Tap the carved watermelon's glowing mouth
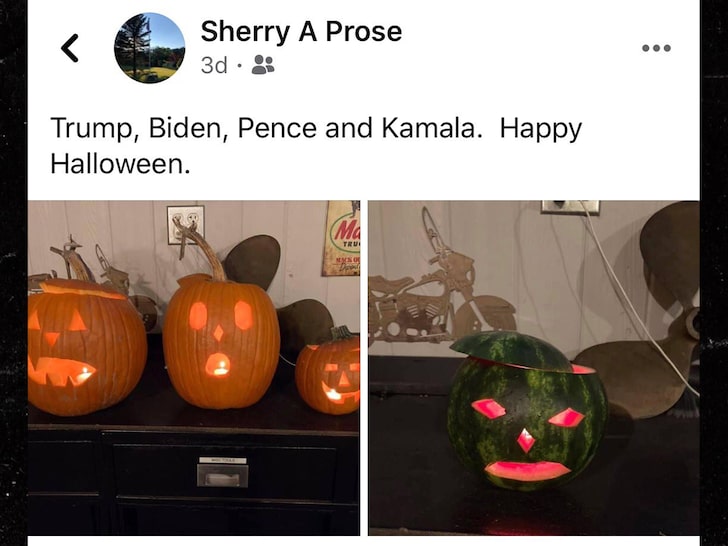The height and width of the screenshot is (546, 728). [x=527, y=471]
